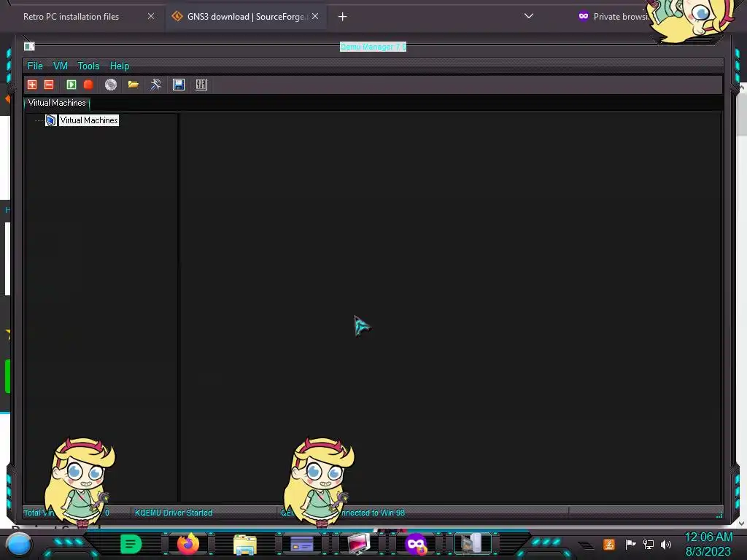
Task: Click the red minus Delete VM icon
Action: (49, 85)
